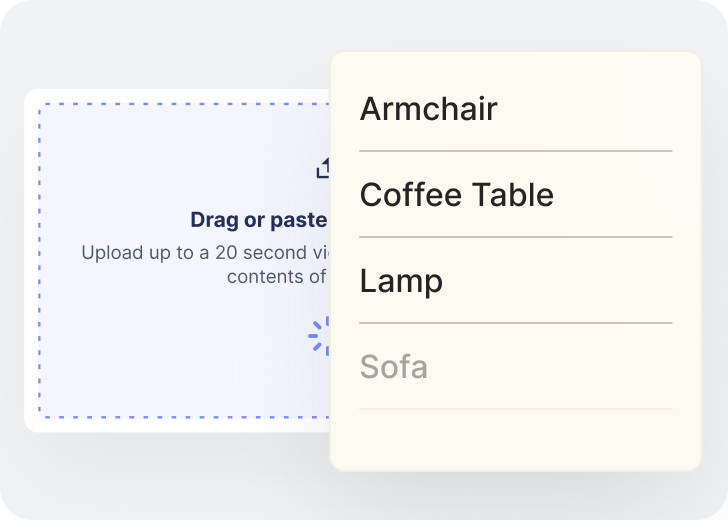728x520 pixels.
Task: Click the empty row below Sofa
Action: point(515,438)
